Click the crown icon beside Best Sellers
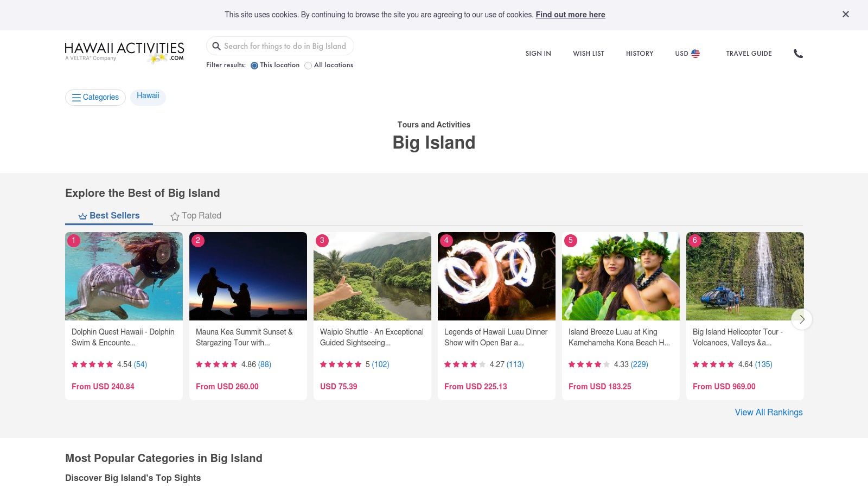The image size is (868, 488). pos(82,216)
